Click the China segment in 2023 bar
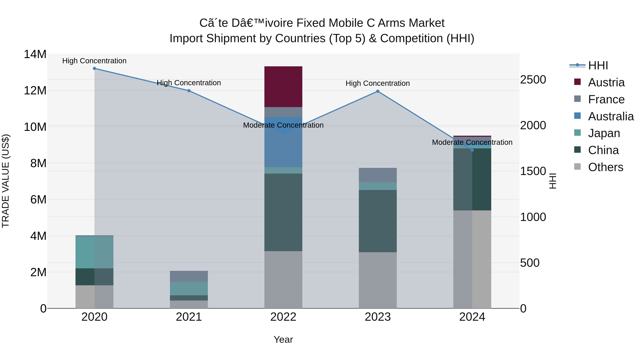 pos(378,221)
